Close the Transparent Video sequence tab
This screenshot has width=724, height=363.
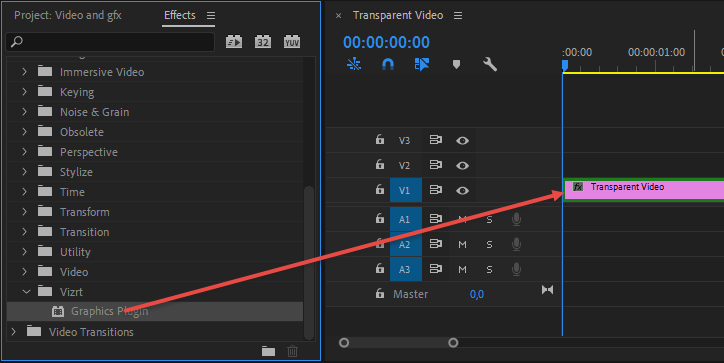pos(338,16)
